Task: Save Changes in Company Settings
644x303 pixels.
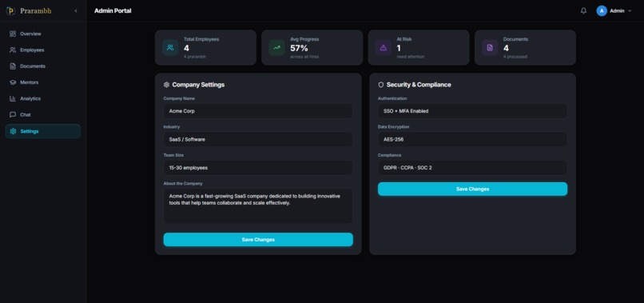Action: (258, 240)
